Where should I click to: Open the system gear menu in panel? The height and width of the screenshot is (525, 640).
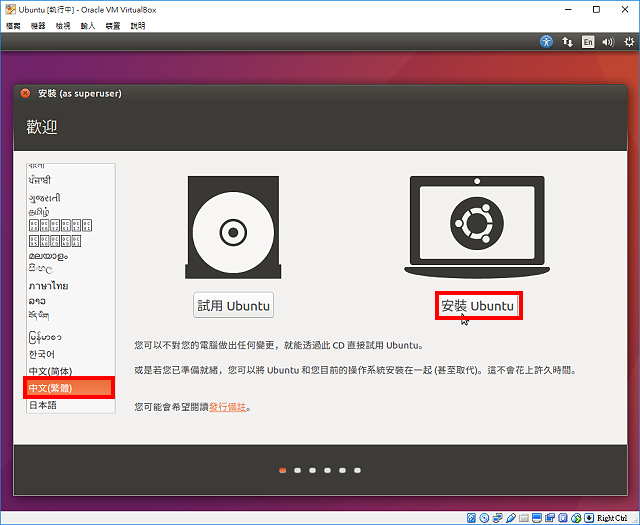click(x=629, y=42)
